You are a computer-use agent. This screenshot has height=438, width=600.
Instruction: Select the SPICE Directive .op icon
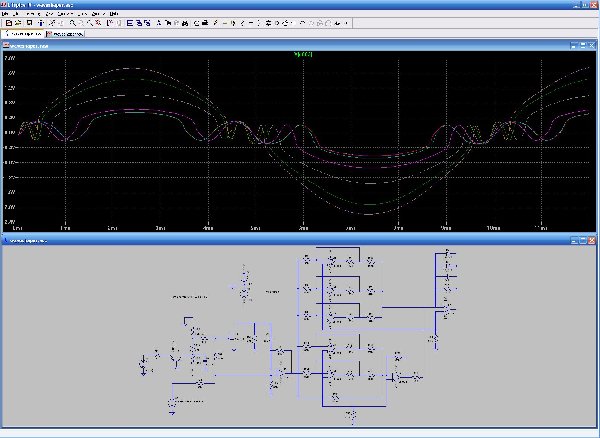(x=346, y=23)
